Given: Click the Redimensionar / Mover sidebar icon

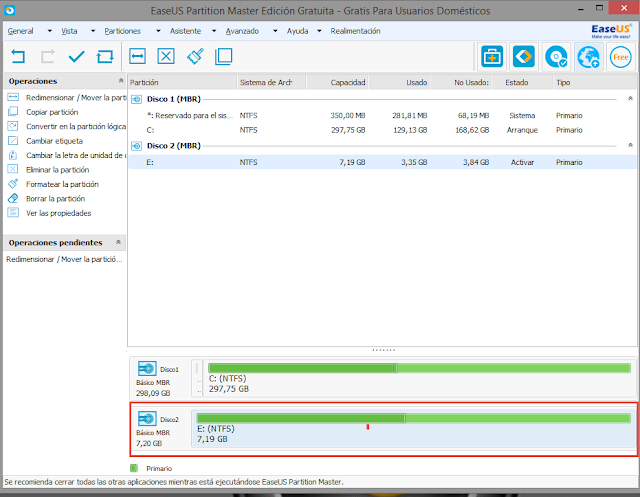Looking at the screenshot, I should point(13,97).
